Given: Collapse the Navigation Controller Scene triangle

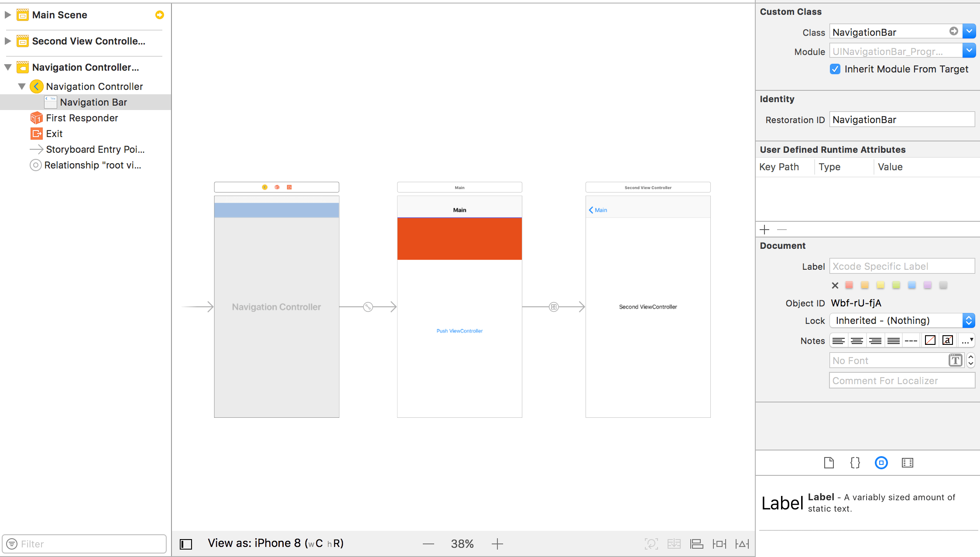Looking at the screenshot, I should (8, 67).
